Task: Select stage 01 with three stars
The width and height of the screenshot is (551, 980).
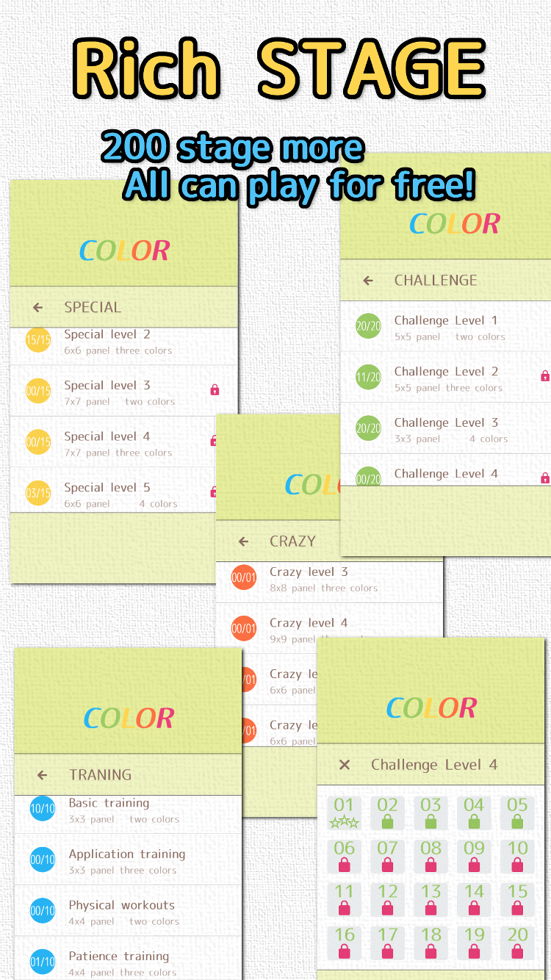Action: tap(344, 813)
